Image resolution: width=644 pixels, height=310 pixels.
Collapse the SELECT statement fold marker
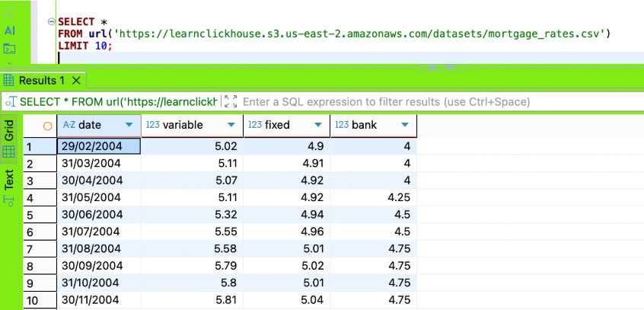click(50, 22)
